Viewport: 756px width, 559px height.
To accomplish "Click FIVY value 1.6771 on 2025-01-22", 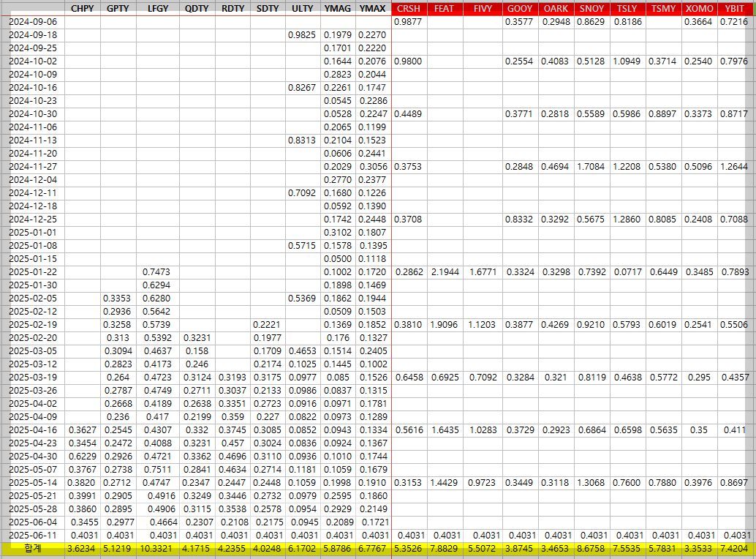I will pyautogui.click(x=483, y=271).
